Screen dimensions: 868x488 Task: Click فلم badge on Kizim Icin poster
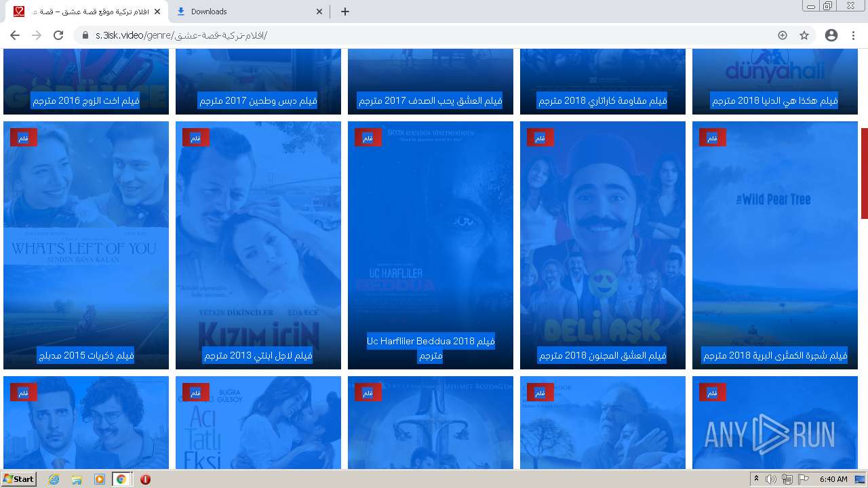pyautogui.click(x=195, y=138)
